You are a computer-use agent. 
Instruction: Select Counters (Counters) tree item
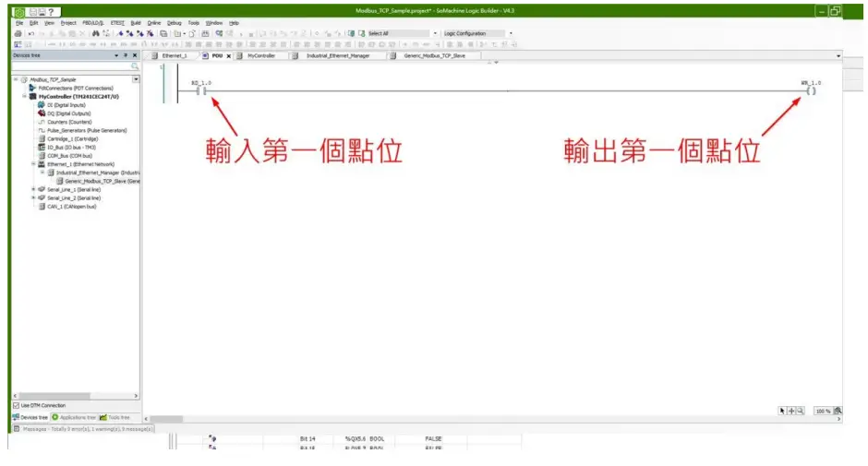69,122
